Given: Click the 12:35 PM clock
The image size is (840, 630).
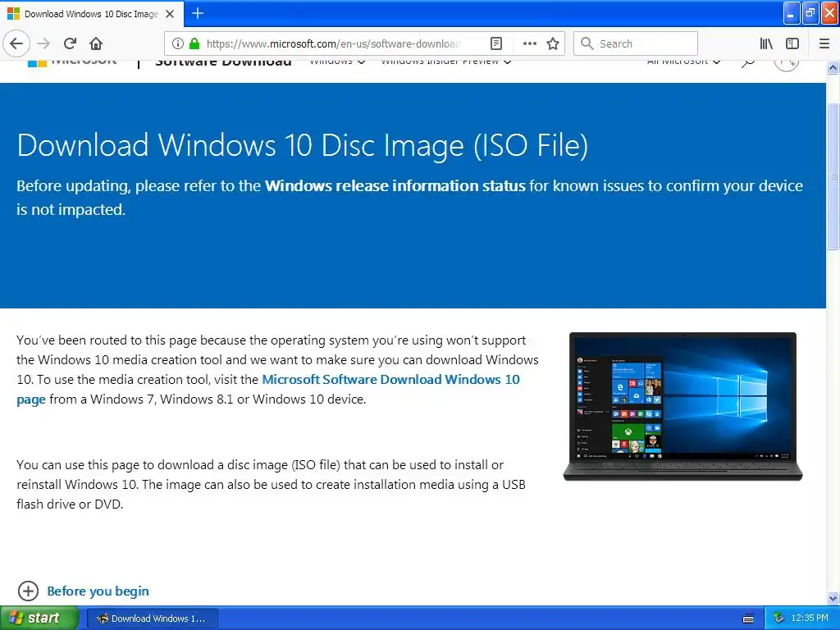Looking at the screenshot, I should [810, 619].
